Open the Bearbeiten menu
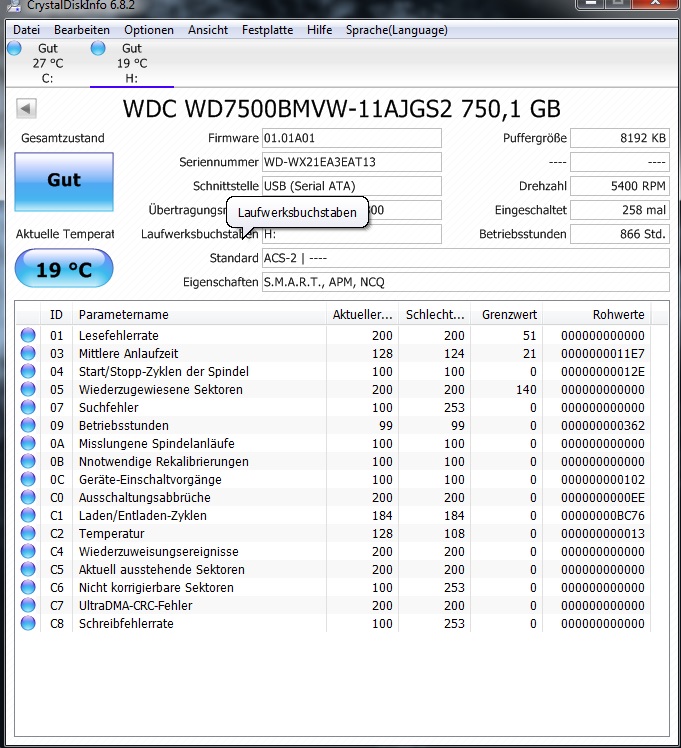Screen dimensions: 681x748 pos(82,30)
